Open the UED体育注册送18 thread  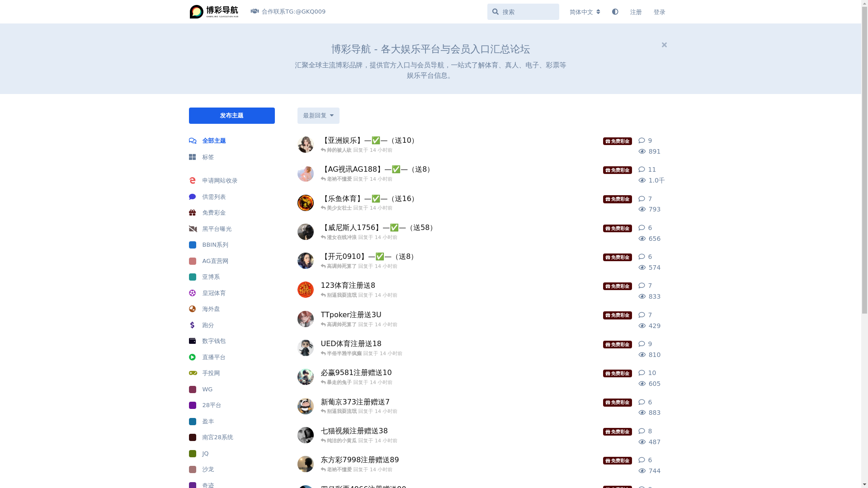point(351,344)
